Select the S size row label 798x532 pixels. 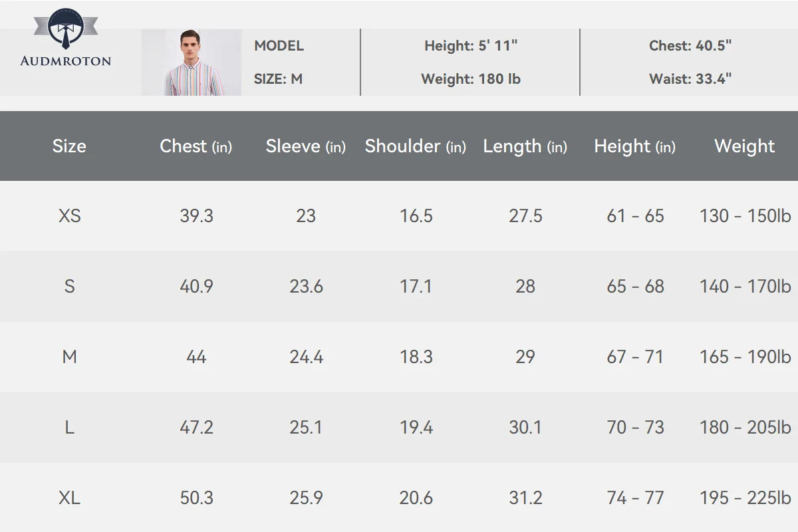pyautogui.click(x=69, y=287)
